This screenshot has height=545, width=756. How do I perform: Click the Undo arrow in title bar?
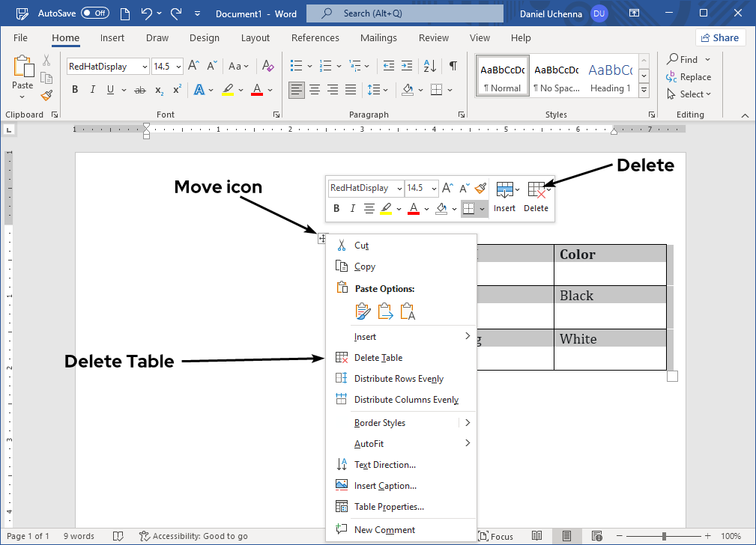[147, 13]
